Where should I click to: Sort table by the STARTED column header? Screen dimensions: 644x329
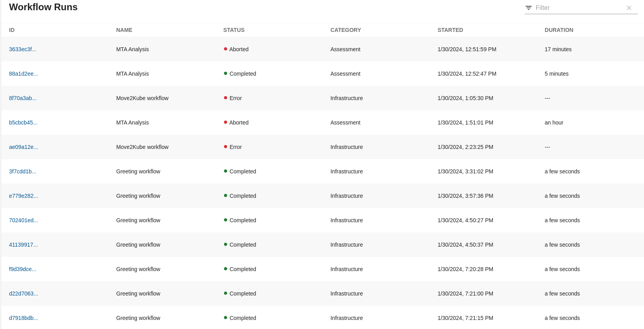coord(450,30)
